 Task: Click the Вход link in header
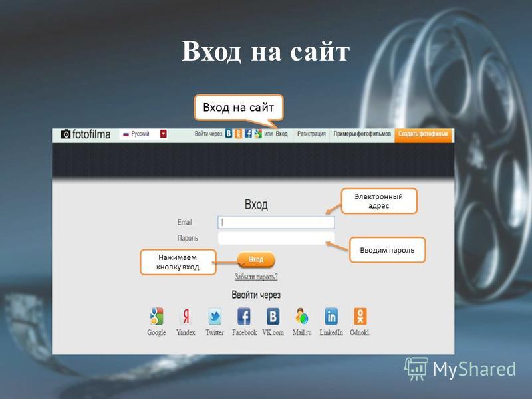click(281, 134)
